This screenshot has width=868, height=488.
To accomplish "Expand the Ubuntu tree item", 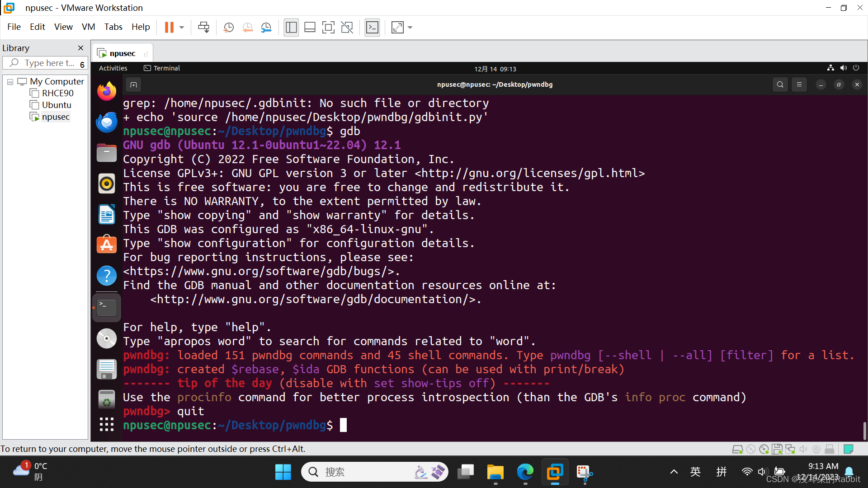I will tap(56, 104).
